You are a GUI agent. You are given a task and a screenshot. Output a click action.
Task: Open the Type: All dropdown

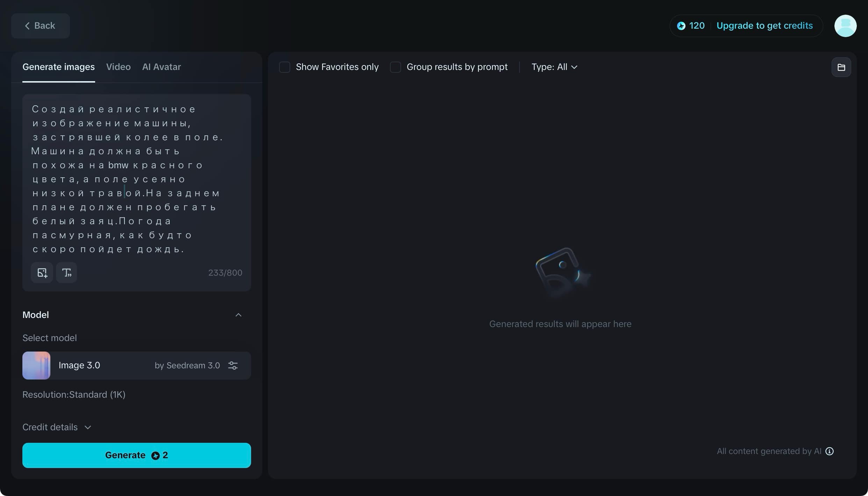pyautogui.click(x=554, y=67)
